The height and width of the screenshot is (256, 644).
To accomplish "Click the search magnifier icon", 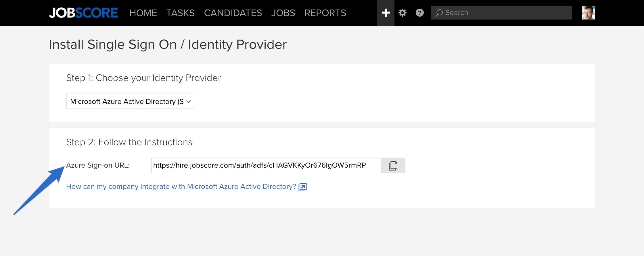I will coord(439,13).
